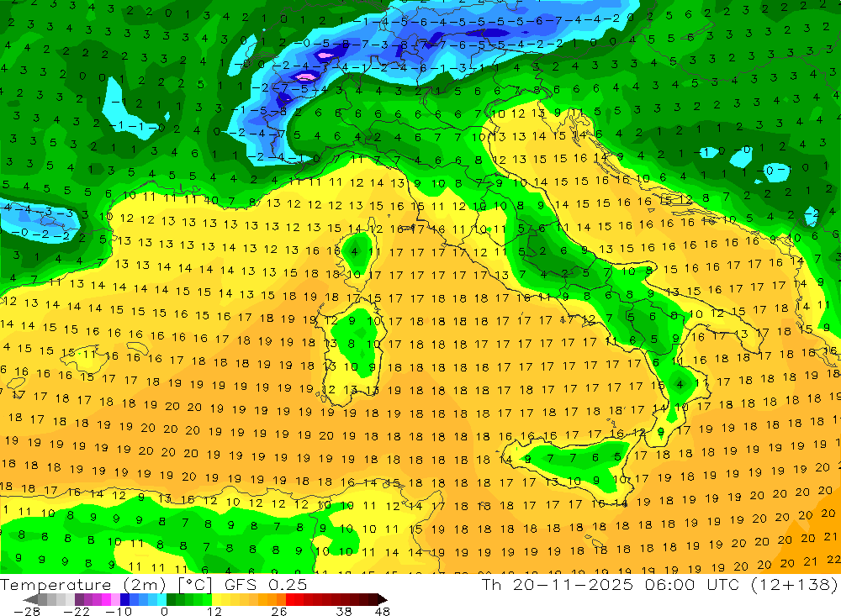Viewport: 841px width, 616px height.
Task: Click the -28 label under the color scale
Action: click(27, 611)
